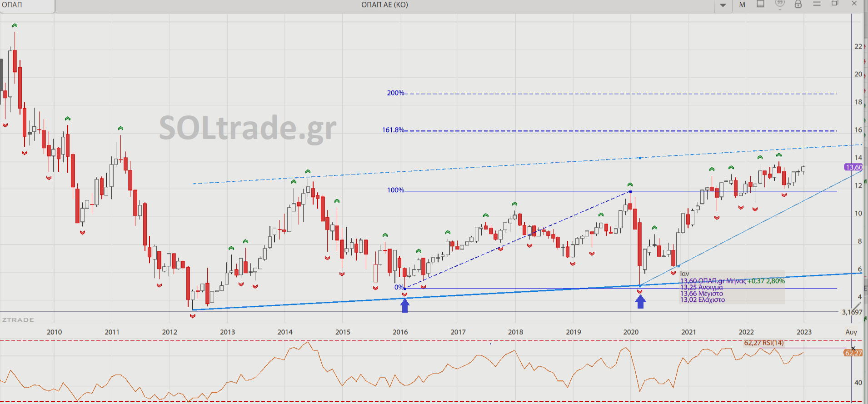Select the 161.8% Fibonacci level label
This screenshot has width=868, height=404.
[393, 130]
